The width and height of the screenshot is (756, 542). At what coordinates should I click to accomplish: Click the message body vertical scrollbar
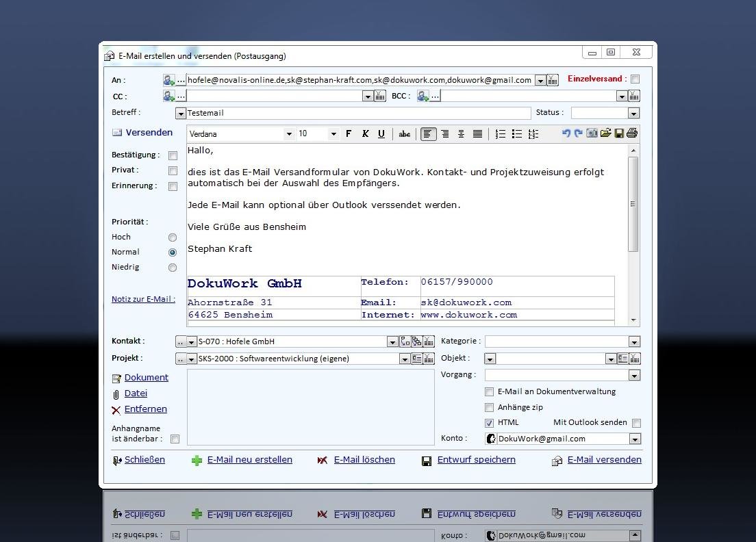pyautogui.click(x=633, y=204)
